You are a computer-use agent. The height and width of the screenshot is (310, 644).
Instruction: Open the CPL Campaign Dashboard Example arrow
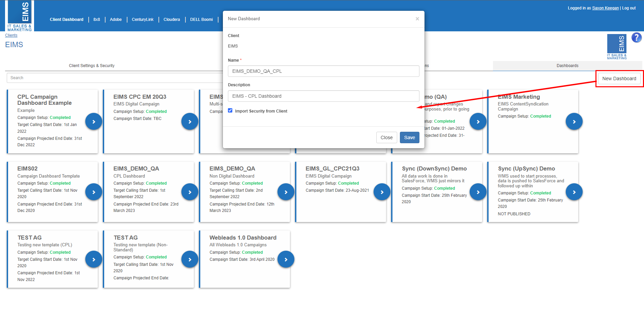click(x=94, y=122)
